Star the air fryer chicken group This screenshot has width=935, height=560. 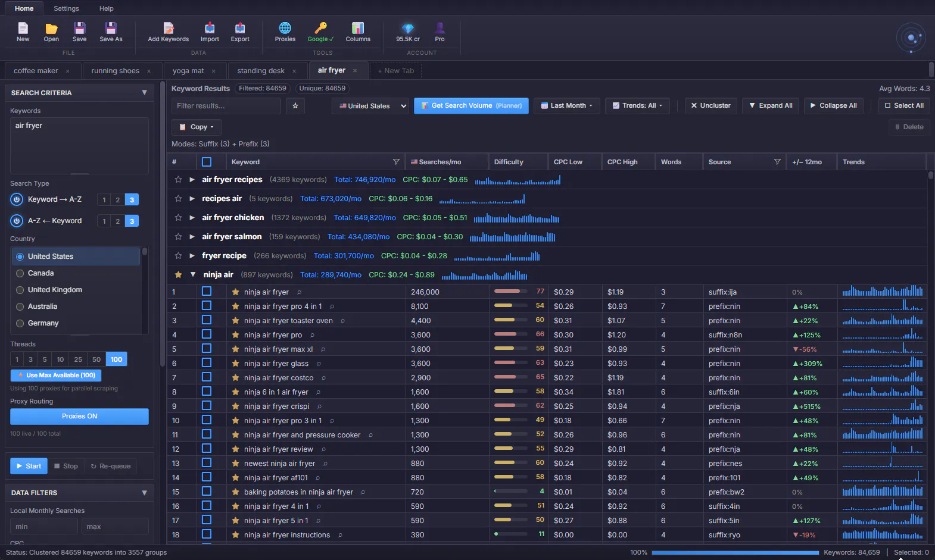coord(178,218)
